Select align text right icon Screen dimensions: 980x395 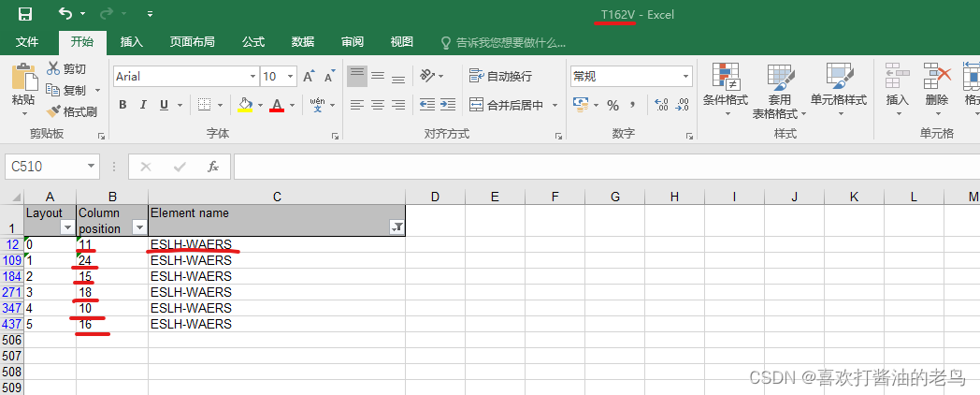(398, 105)
